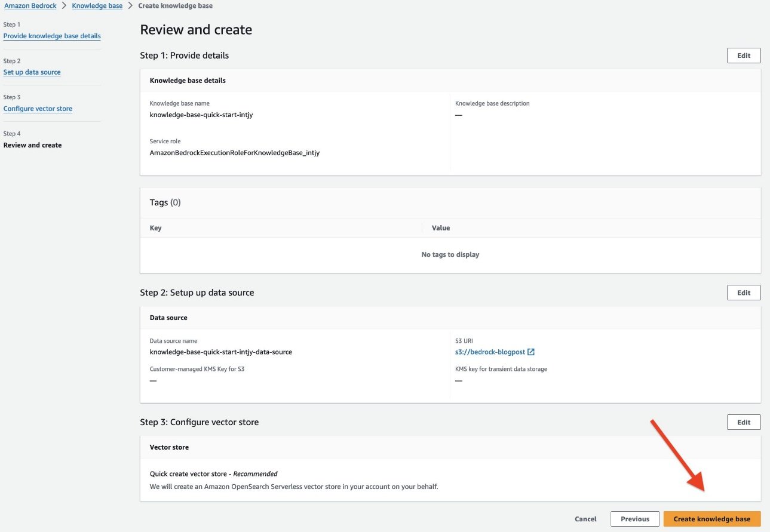This screenshot has height=532, width=770.
Task: Click the external link icon beside S3 URI
Action: pyautogui.click(x=531, y=352)
